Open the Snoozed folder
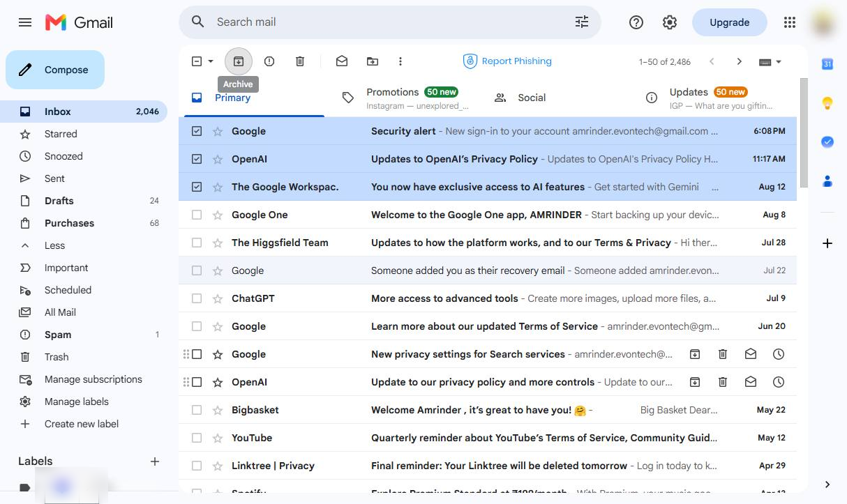 coord(84,156)
